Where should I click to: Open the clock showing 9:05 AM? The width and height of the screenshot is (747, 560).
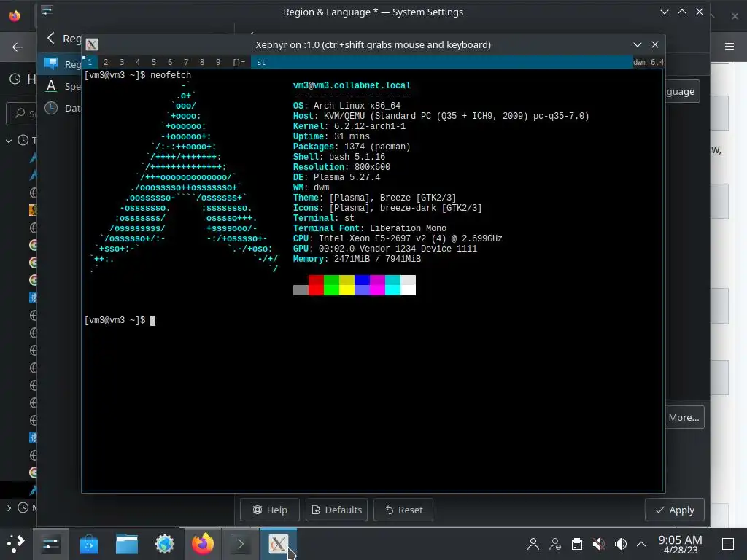(x=680, y=544)
